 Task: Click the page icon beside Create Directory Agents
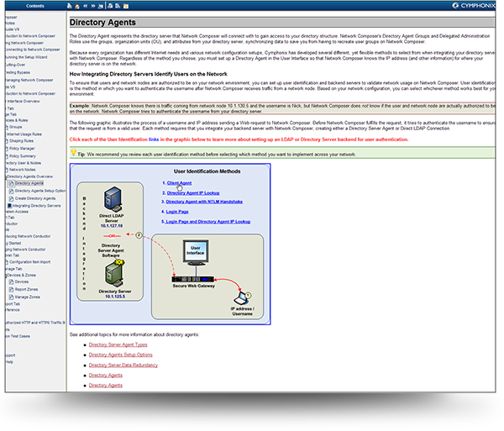click(x=11, y=198)
